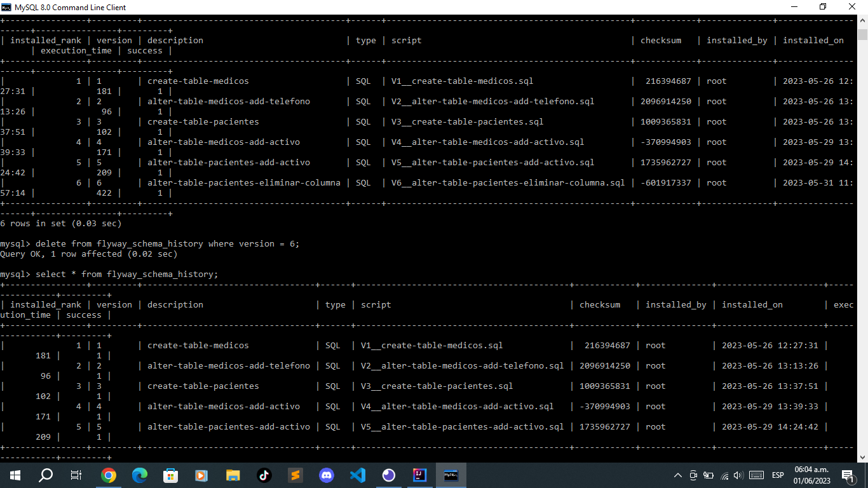Image resolution: width=868 pixels, height=488 pixels.
Task: Click the 'alter-table-pacientes-eliminar-columna' description cell
Action: pos(244,183)
